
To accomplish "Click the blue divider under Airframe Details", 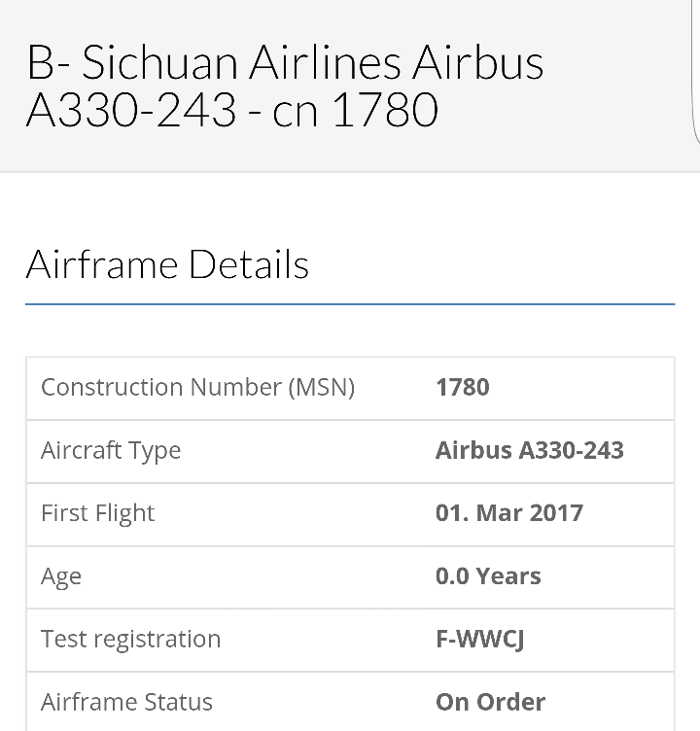I will [x=350, y=304].
